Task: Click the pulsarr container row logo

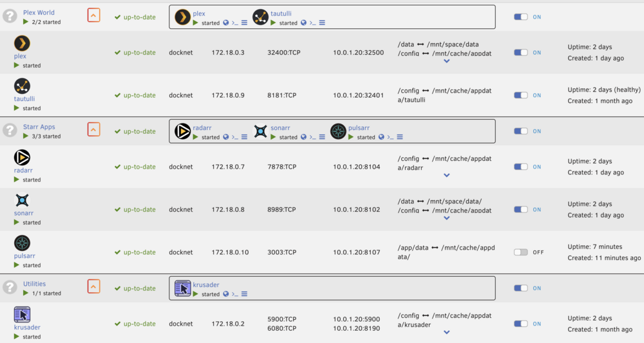Action: click(22, 243)
